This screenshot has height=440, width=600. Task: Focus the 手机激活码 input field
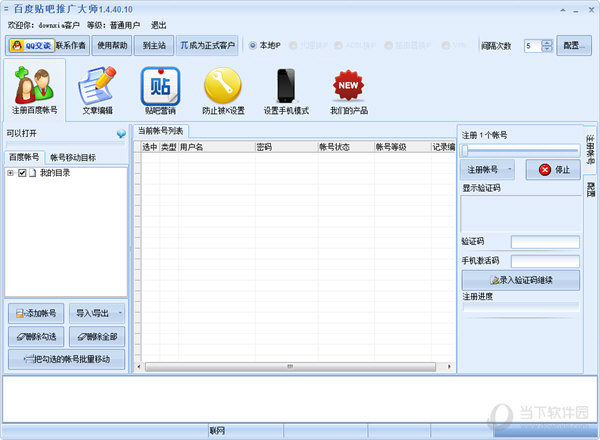click(x=545, y=261)
